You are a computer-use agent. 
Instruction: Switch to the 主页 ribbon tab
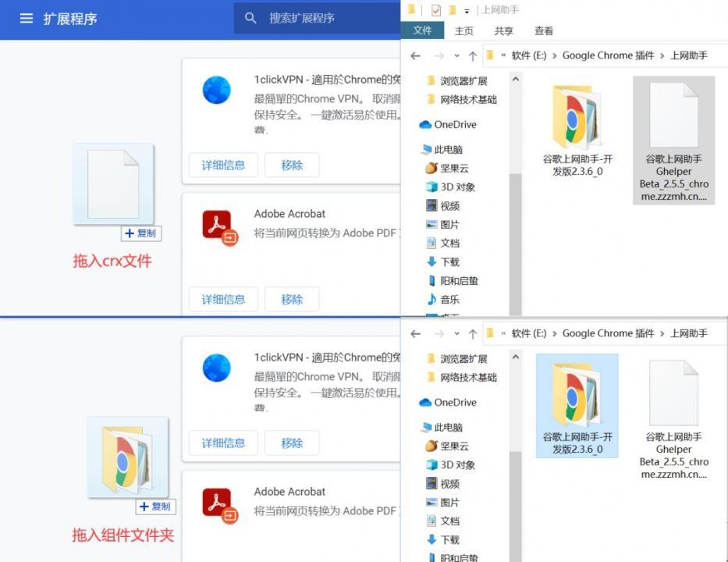point(463,31)
